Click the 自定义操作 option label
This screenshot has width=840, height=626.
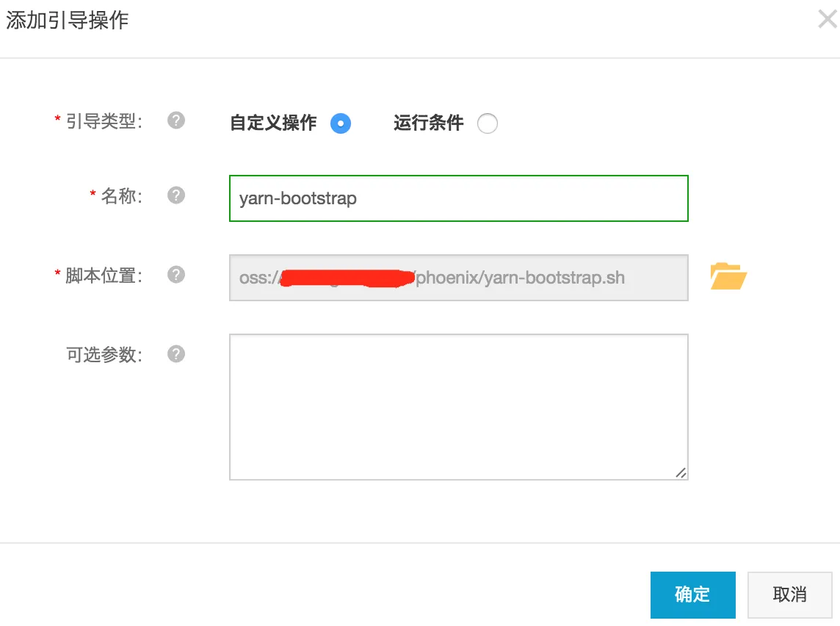[273, 123]
